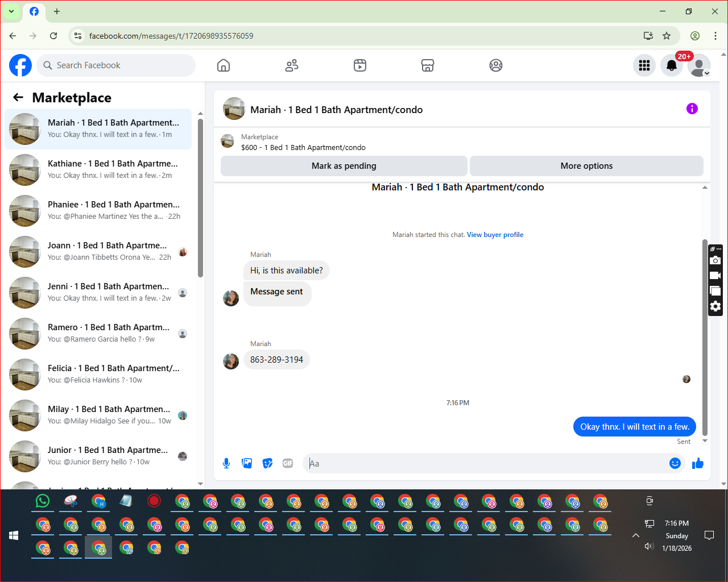Viewport: 728px width, 582px height.
Task: Open the Groups icon in top navigation
Action: (496, 65)
